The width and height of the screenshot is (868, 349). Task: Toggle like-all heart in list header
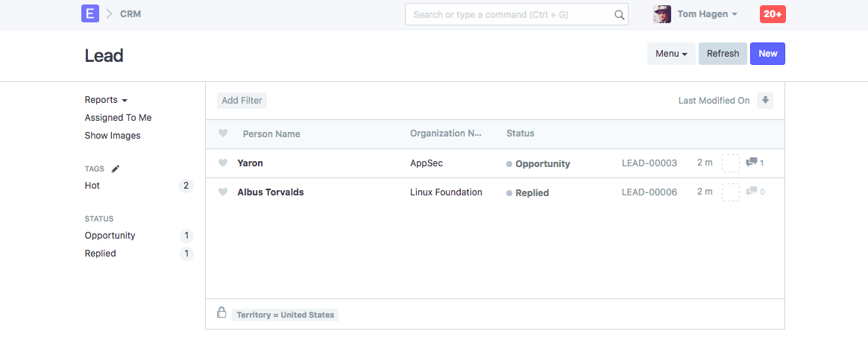pyautogui.click(x=222, y=133)
